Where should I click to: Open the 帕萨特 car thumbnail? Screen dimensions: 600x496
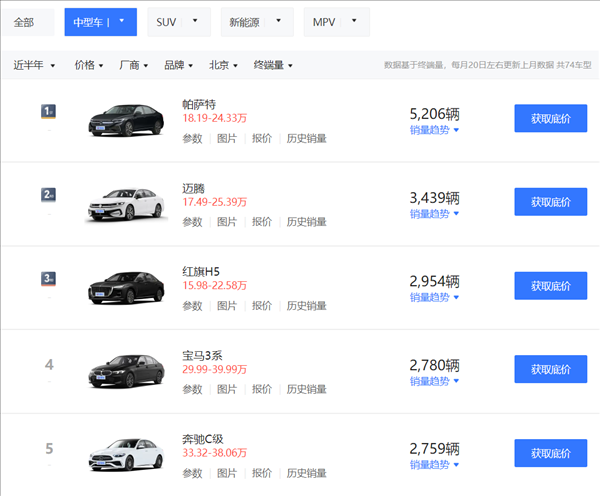coord(126,119)
